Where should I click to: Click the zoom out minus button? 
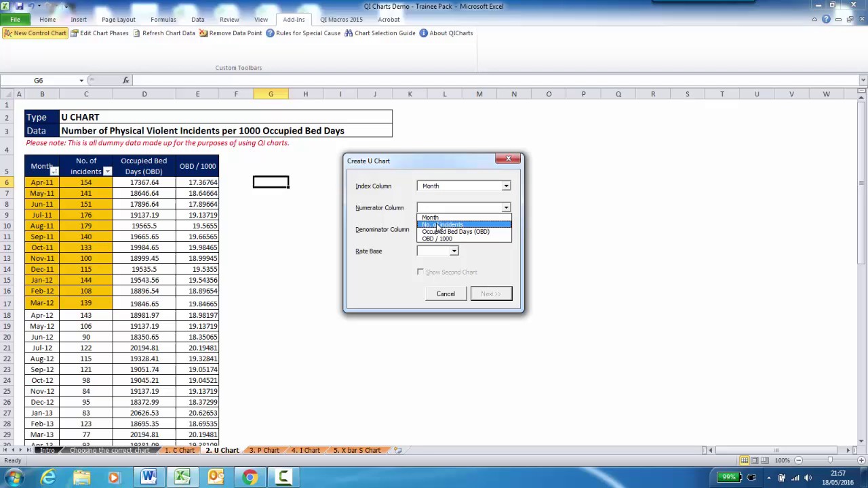click(798, 460)
